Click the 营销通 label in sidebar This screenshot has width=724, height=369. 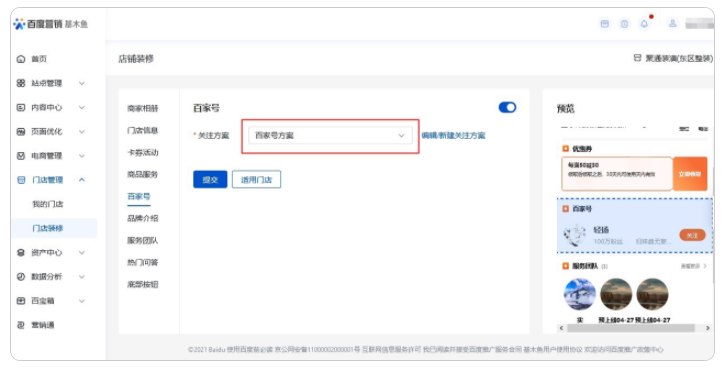click(x=42, y=325)
